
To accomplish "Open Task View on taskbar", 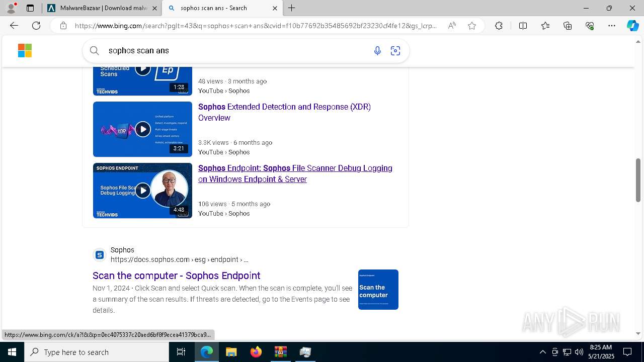I will 181,352.
